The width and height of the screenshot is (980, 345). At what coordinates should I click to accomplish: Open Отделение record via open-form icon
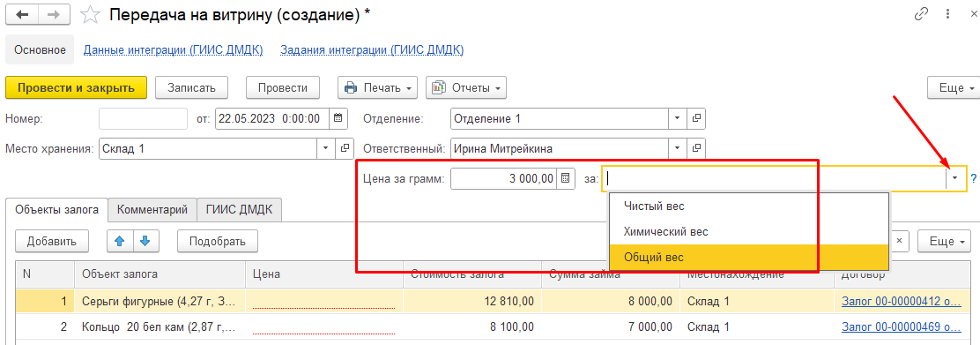695,117
